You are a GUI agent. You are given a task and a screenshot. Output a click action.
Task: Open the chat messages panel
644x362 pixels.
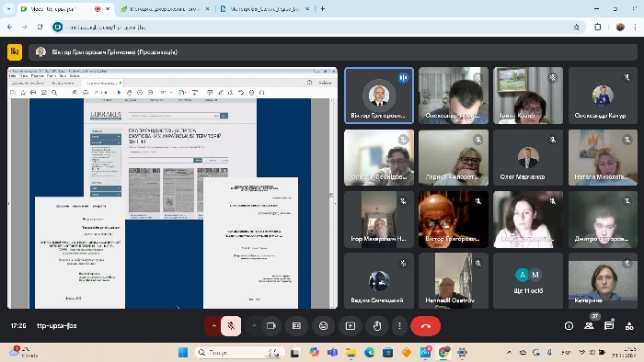click(609, 326)
